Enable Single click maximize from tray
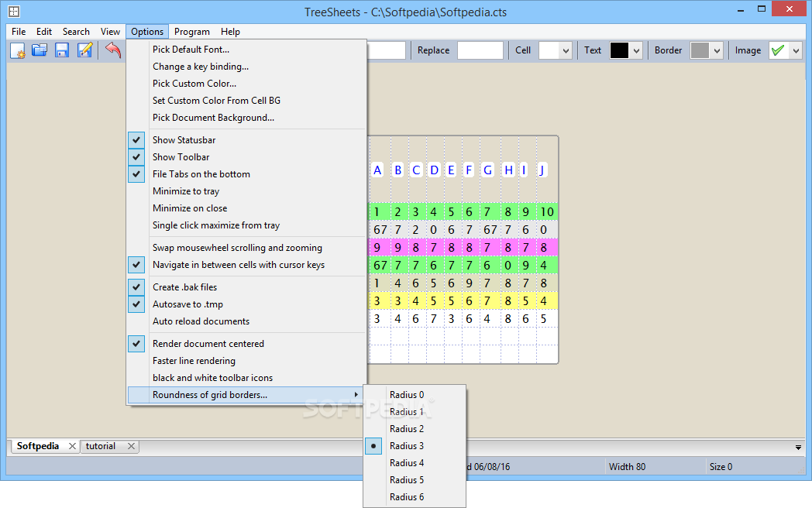Screen dimensions: 812x508 246,225
